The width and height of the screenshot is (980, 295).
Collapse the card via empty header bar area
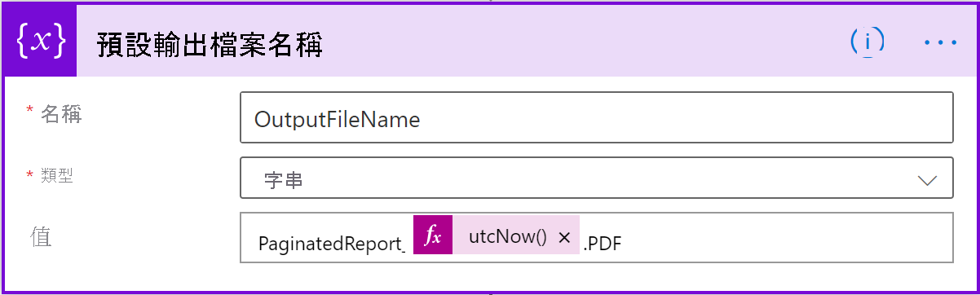[587, 41]
